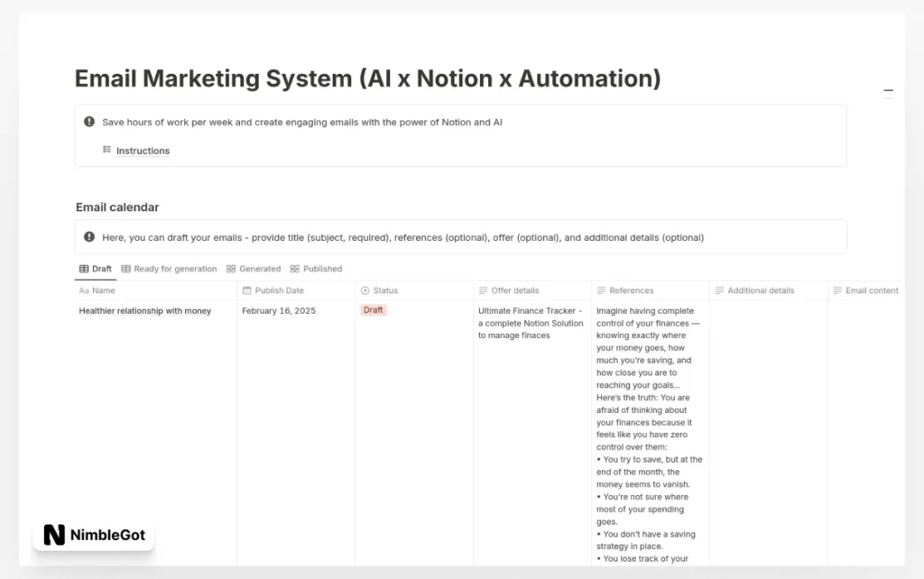Open the Instructions page link
This screenshot has height=579, width=924.
click(143, 151)
